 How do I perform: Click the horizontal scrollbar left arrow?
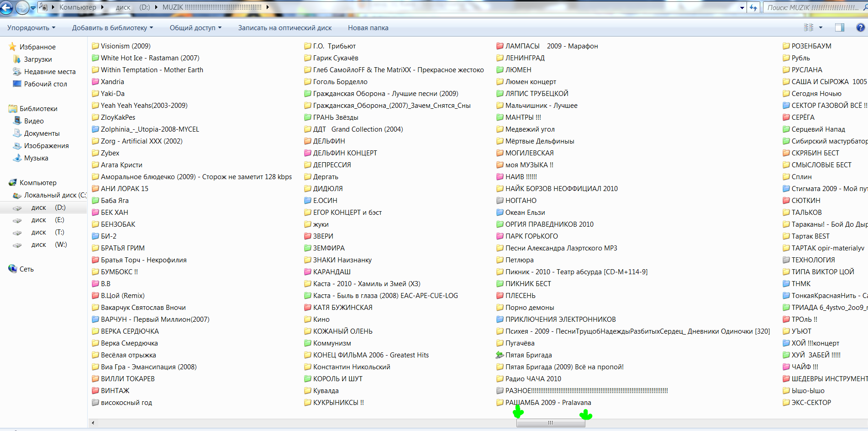[x=93, y=423]
